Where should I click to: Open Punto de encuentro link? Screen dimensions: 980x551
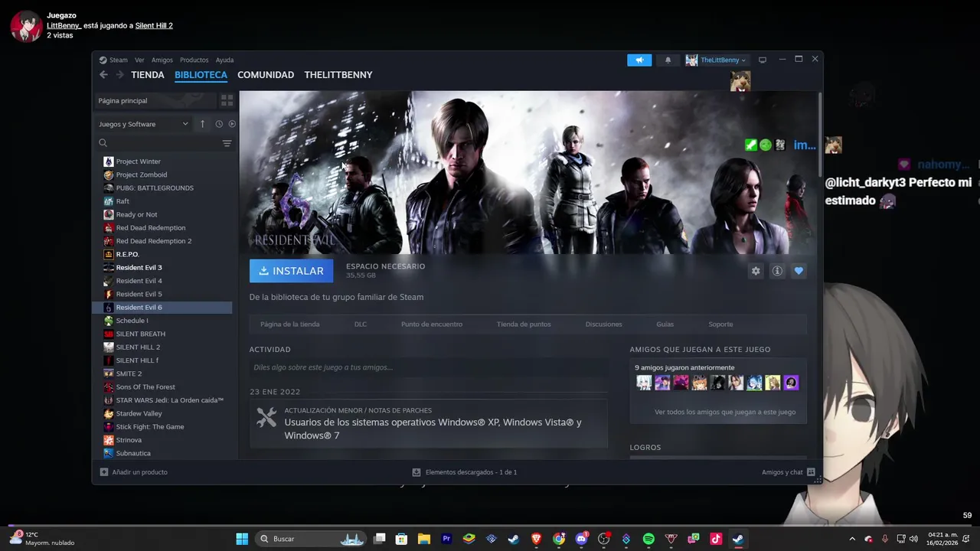coord(432,324)
